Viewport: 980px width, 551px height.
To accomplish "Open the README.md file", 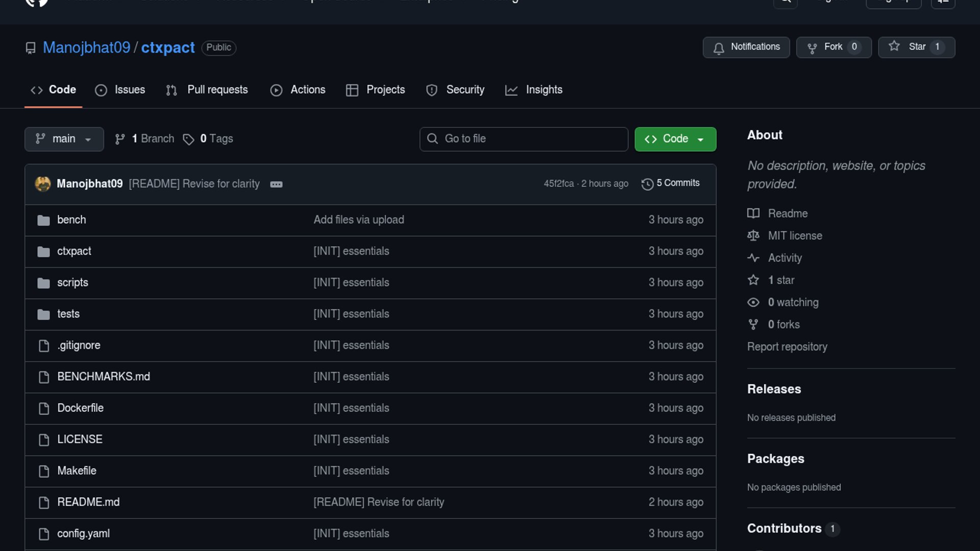I will 88,502.
